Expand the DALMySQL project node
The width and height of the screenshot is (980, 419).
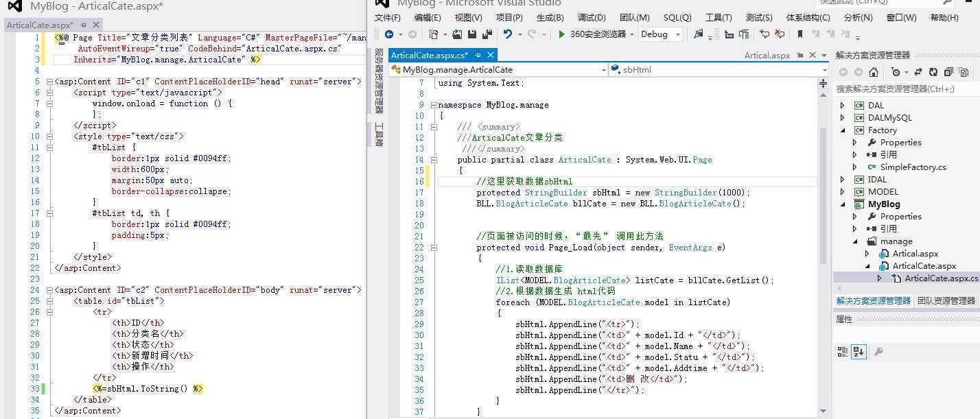[x=843, y=118]
